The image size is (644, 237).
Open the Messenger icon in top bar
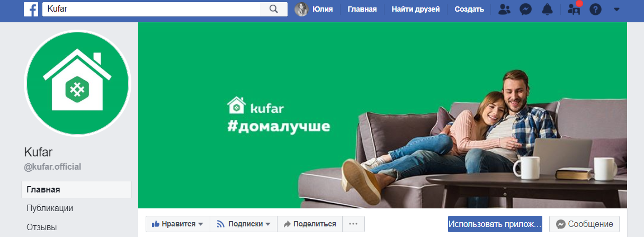525,9
